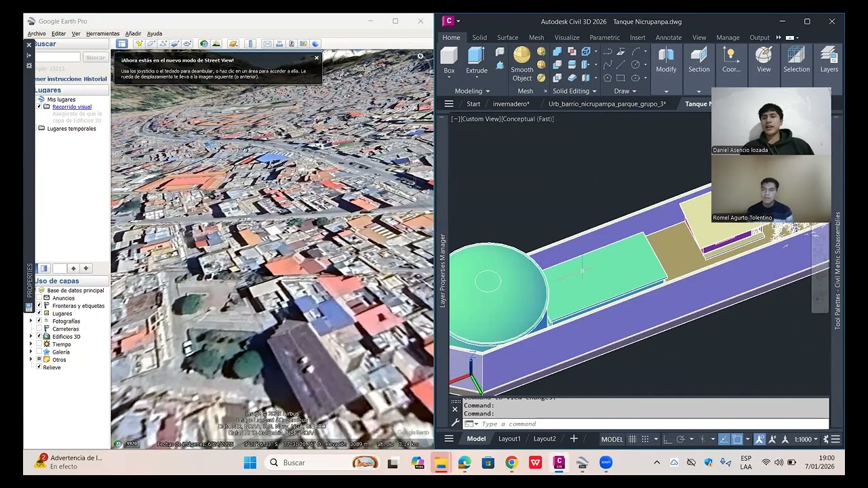The image size is (868, 488).
Task: Disable the Relieve layer checkbox
Action: [x=39, y=367]
